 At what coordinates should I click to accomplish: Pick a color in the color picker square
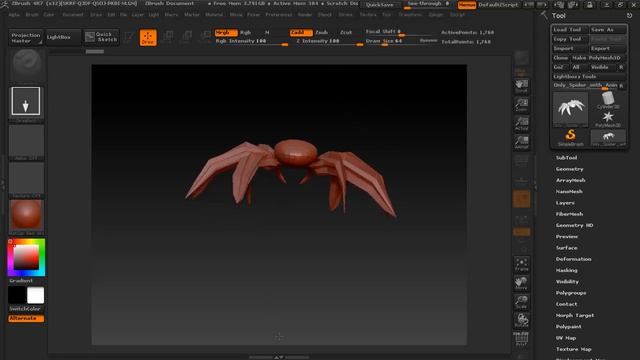26,258
